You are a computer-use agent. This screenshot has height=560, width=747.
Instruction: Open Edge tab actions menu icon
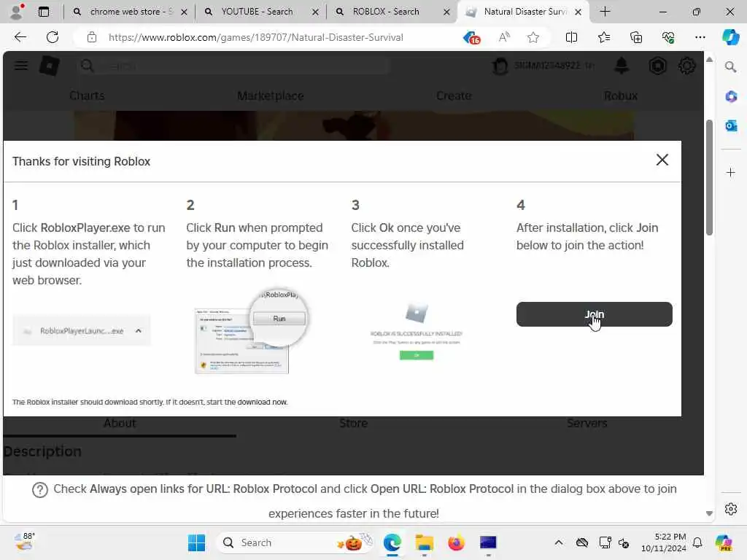(43, 12)
